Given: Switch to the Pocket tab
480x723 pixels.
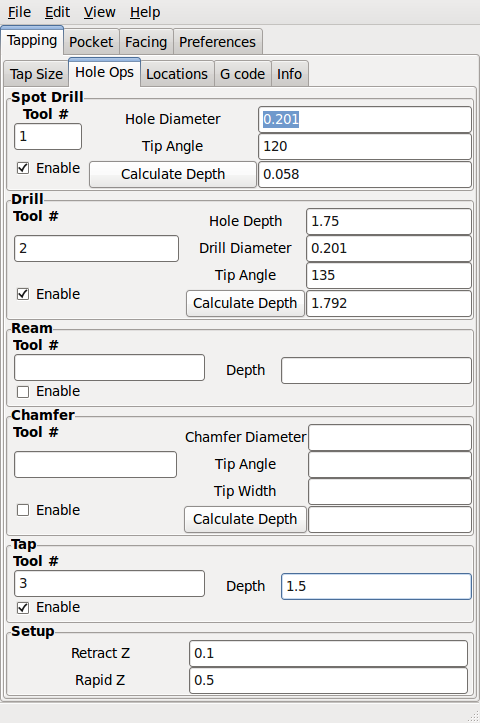Looking at the screenshot, I should [91, 42].
